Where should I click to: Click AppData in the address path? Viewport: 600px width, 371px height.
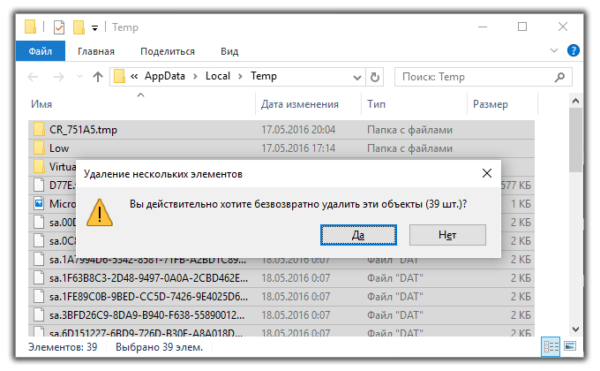[165, 76]
